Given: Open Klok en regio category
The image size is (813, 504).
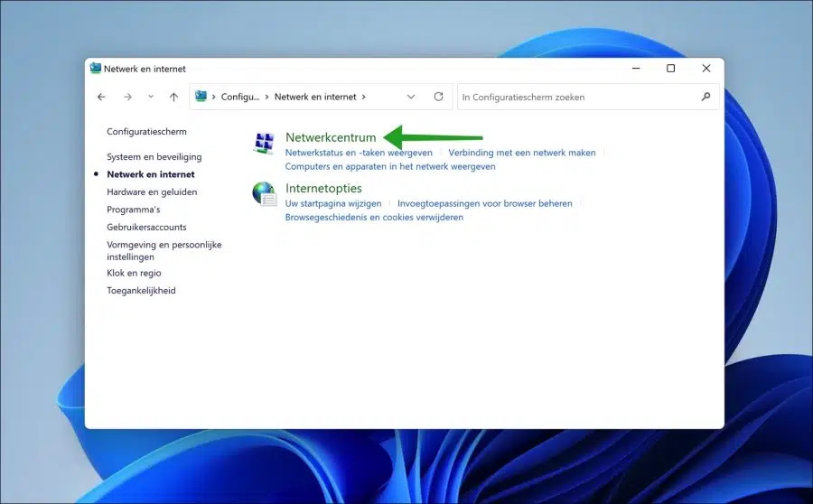Looking at the screenshot, I should point(134,273).
